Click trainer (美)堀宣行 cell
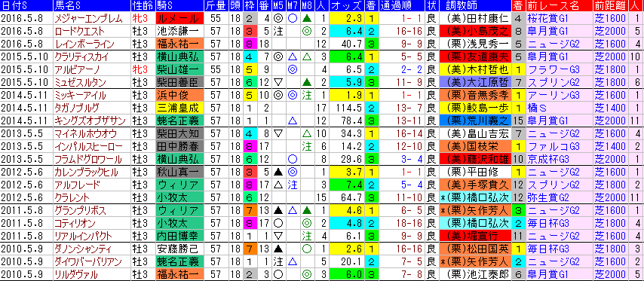 coord(474,236)
